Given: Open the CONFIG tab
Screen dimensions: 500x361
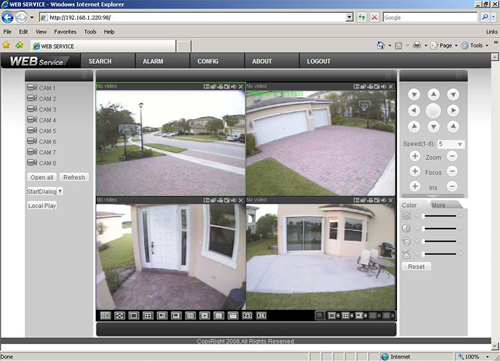Looking at the screenshot, I should tap(208, 61).
